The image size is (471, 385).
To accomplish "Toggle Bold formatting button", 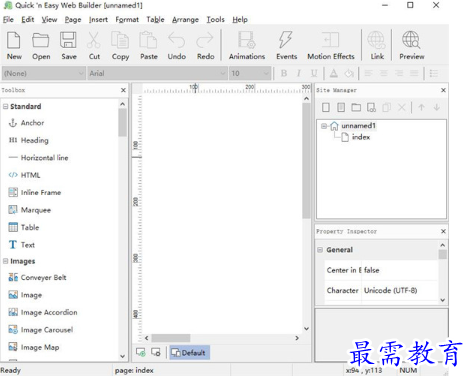I will (x=284, y=73).
